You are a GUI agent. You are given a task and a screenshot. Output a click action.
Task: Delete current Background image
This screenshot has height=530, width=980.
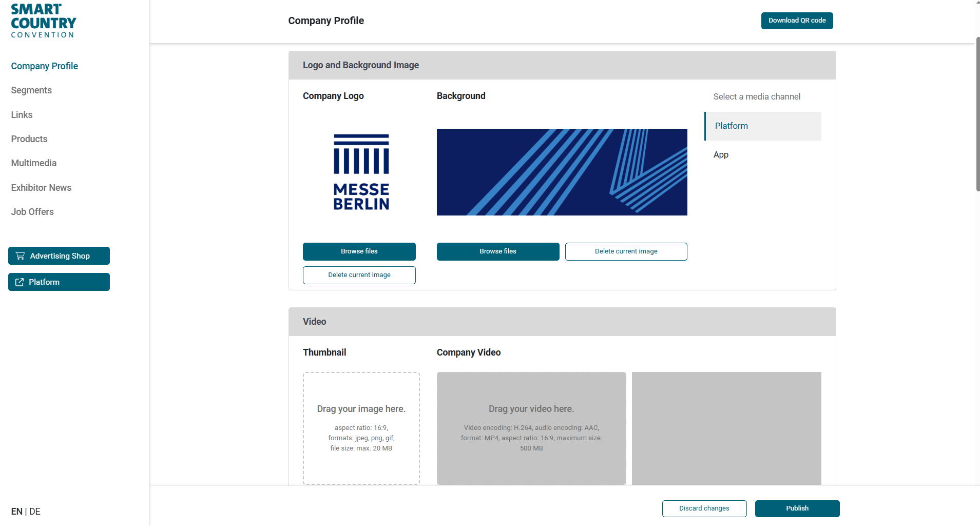click(626, 251)
